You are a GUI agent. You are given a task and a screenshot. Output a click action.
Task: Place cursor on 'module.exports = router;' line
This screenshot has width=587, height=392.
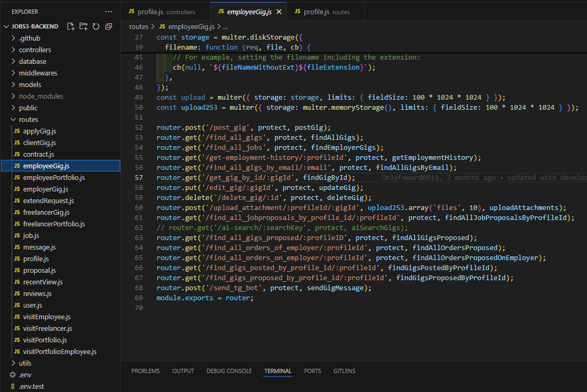coord(205,298)
